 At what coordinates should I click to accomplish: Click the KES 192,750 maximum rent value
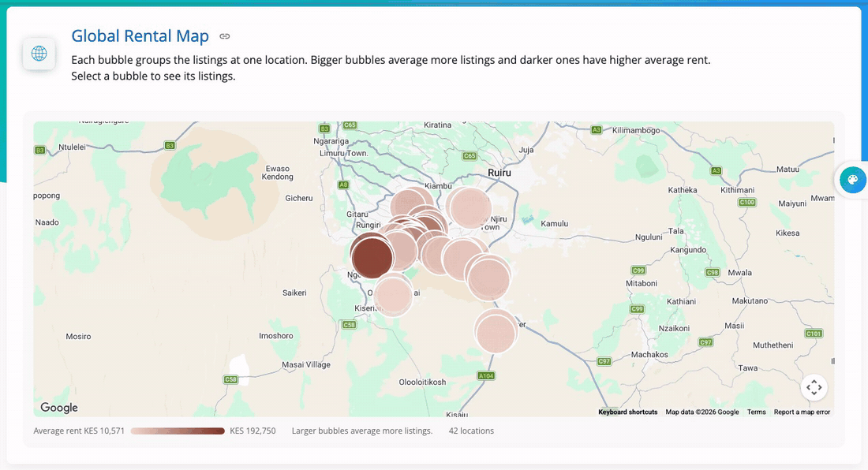(253, 431)
